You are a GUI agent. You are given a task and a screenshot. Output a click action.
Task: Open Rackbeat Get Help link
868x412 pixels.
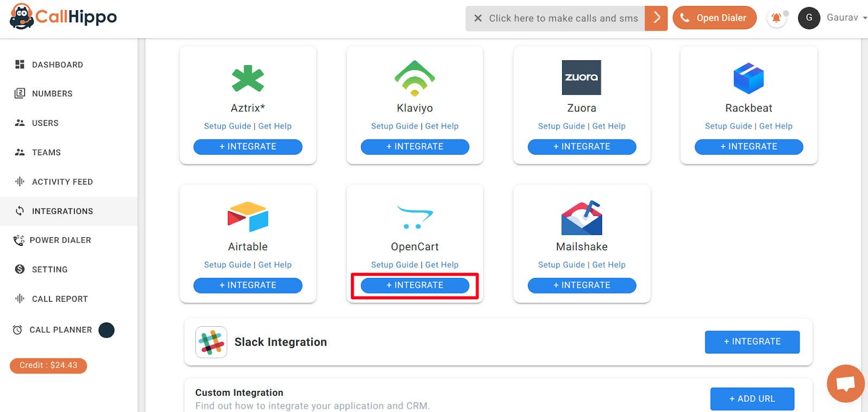pyautogui.click(x=776, y=126)
